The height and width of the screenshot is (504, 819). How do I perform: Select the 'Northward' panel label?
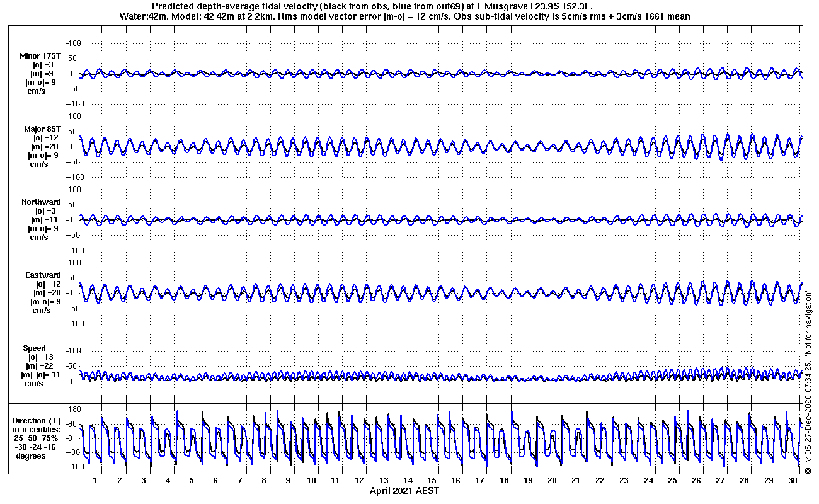click(x=41, y=202)
